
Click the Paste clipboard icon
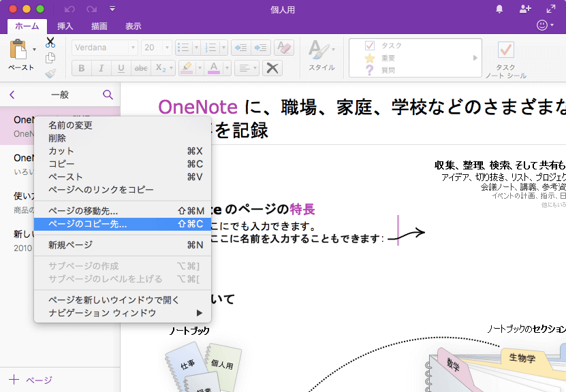[x=18, y=50]
